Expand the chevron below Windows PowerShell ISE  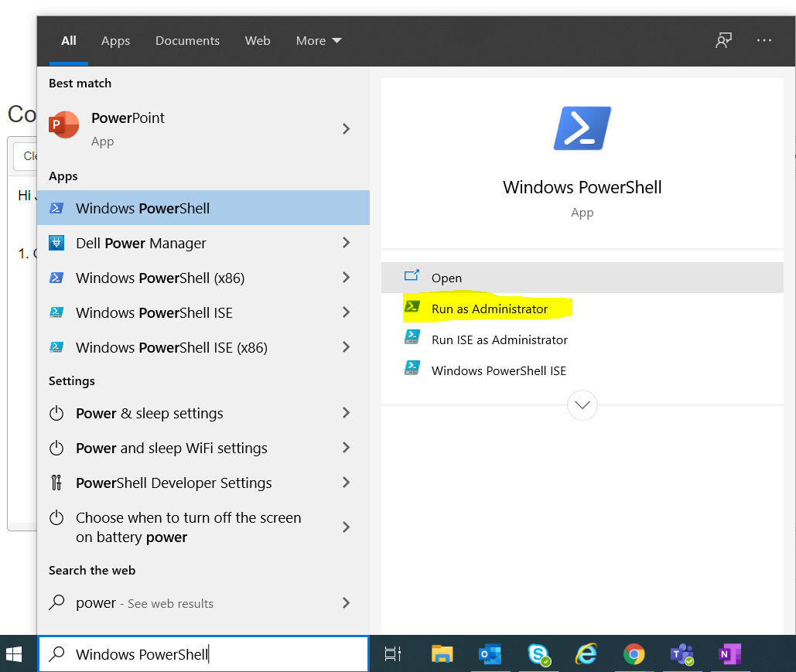582,404
